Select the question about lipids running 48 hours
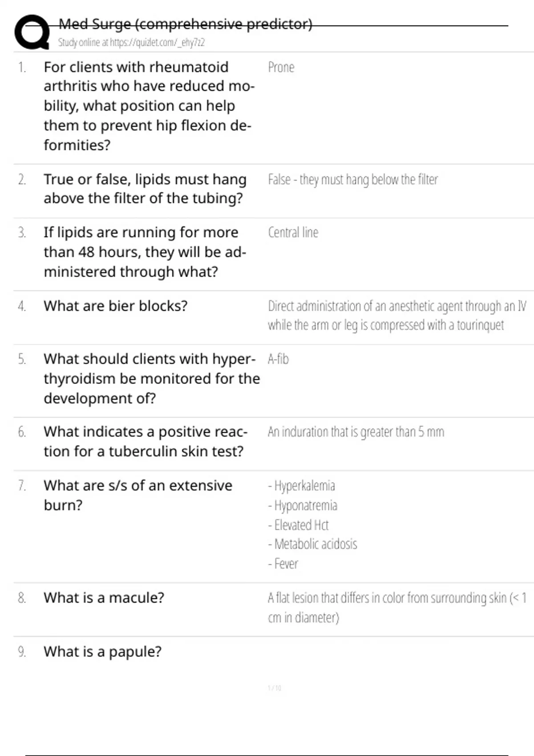The height and width of the screenshot is (756, 534). click(145, 252)
